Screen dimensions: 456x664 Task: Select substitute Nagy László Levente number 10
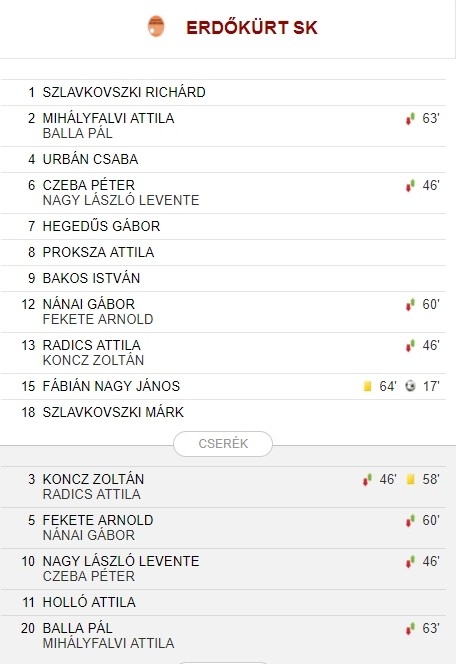click(121, 562)
